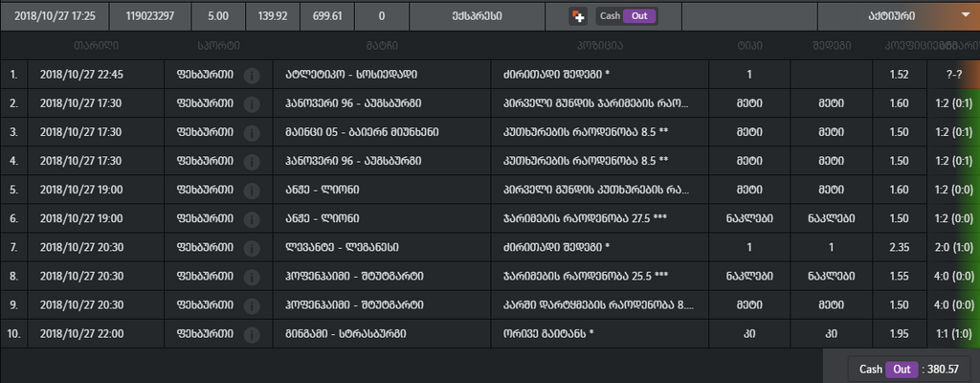The height and width of the screenshot is (383, 980).
Task: Click info icon for ატლეტიკო - სოსიედადი match
Action: 252,75
